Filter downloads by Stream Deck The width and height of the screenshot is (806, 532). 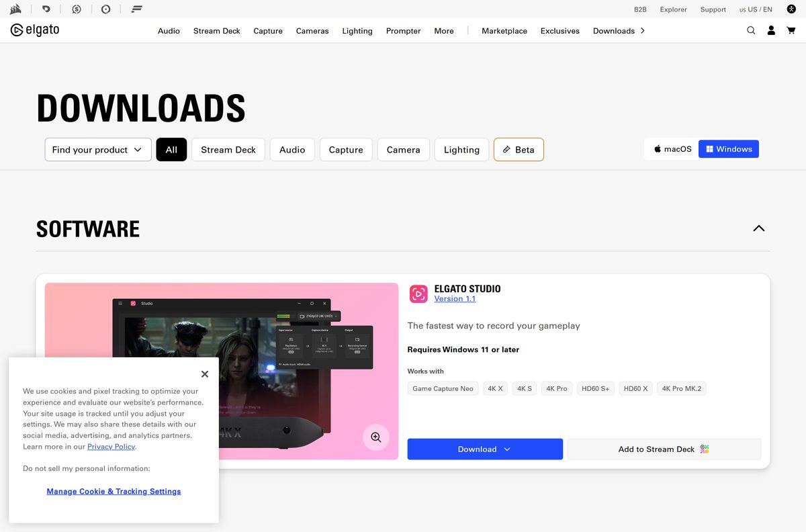228,150
